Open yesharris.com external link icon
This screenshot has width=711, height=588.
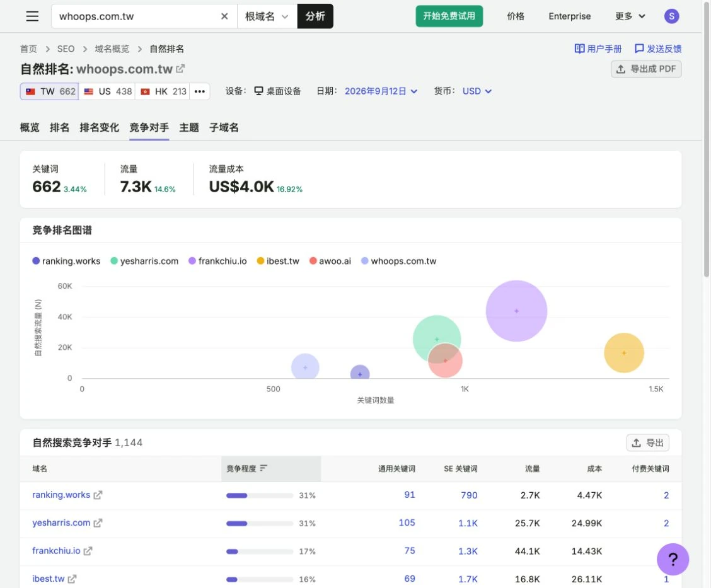[98, 523]
